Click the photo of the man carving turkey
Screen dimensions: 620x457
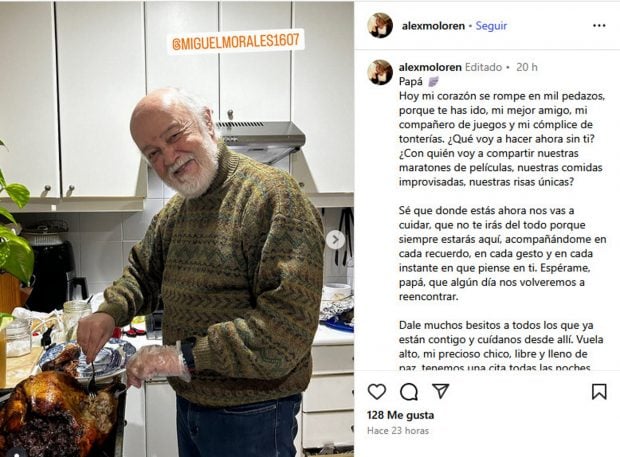click(x=177, y=228)
